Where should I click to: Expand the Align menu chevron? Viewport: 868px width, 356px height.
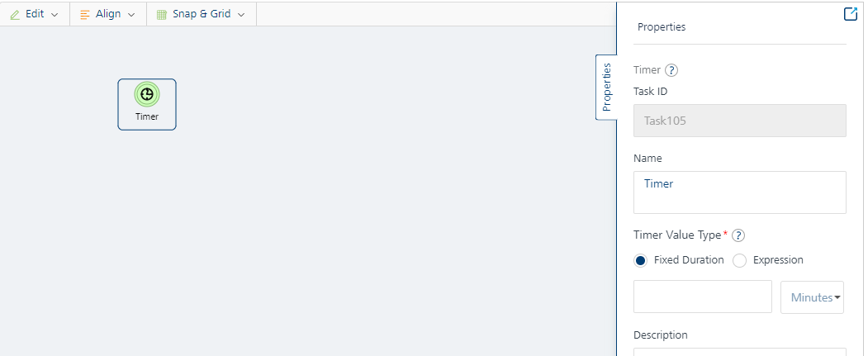[131, 15]
